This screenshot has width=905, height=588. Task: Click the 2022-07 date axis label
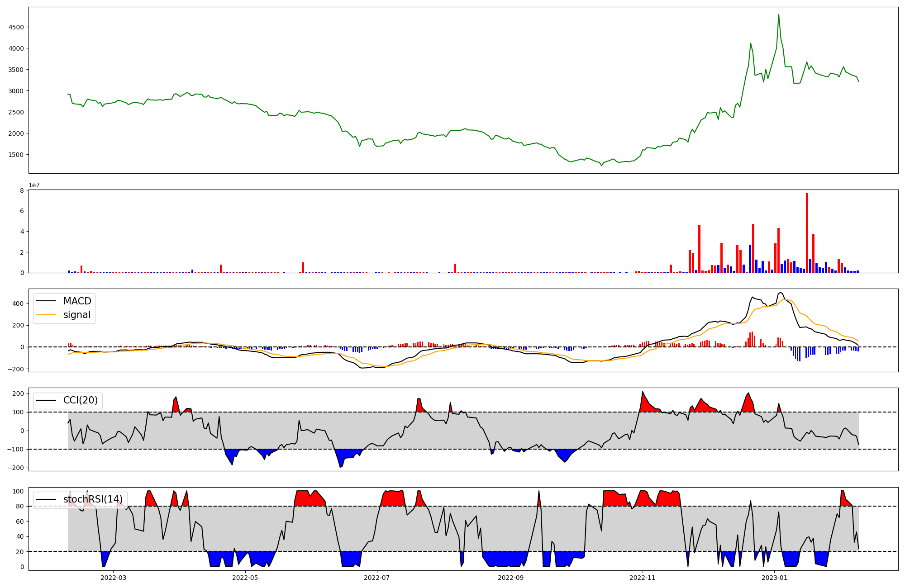click(377, 578)
